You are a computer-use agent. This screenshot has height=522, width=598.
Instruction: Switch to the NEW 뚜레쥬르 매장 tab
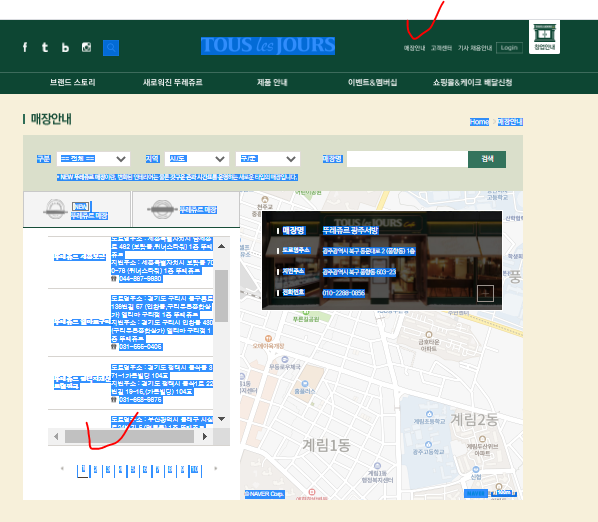[x=77, y=210]
